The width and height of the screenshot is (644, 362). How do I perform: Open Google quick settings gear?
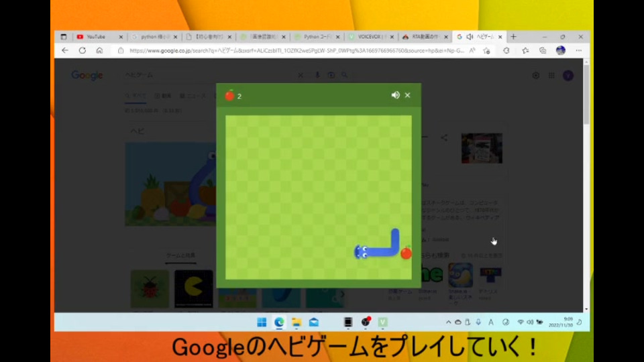pyautogui.click(x=535, y=76)
